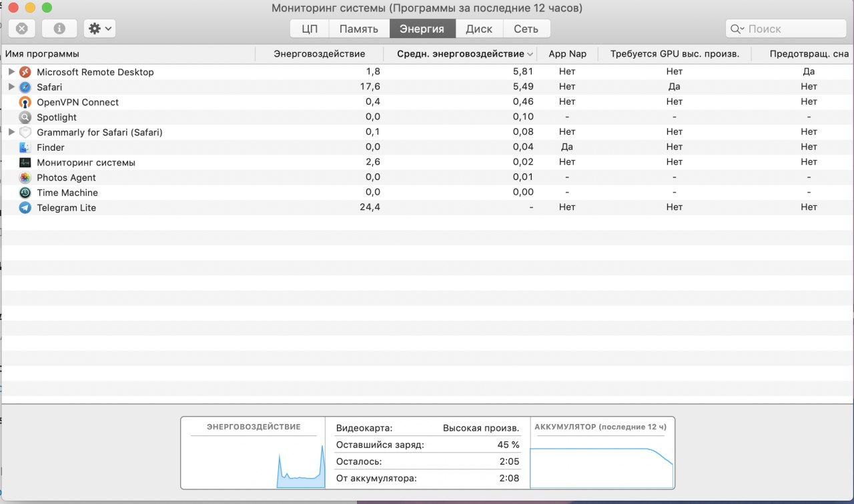This screenshot has width=854, height=504.
Task: Select the OpenVPN Connect row name
Action: [x=77, y=102]
